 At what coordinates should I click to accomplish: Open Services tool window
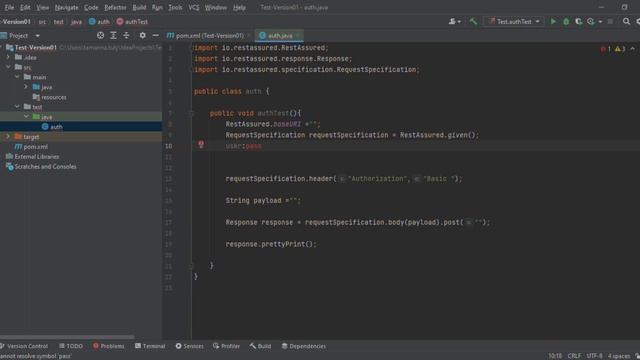189,346
